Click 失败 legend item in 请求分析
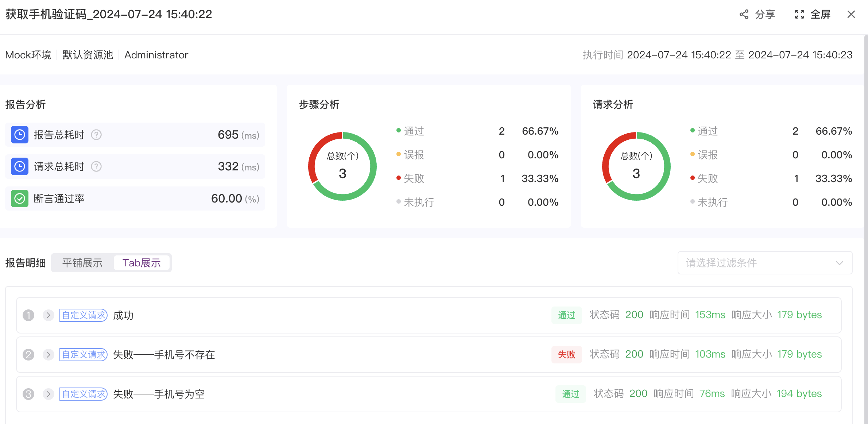Screen dimensions: 868x424 704,178
